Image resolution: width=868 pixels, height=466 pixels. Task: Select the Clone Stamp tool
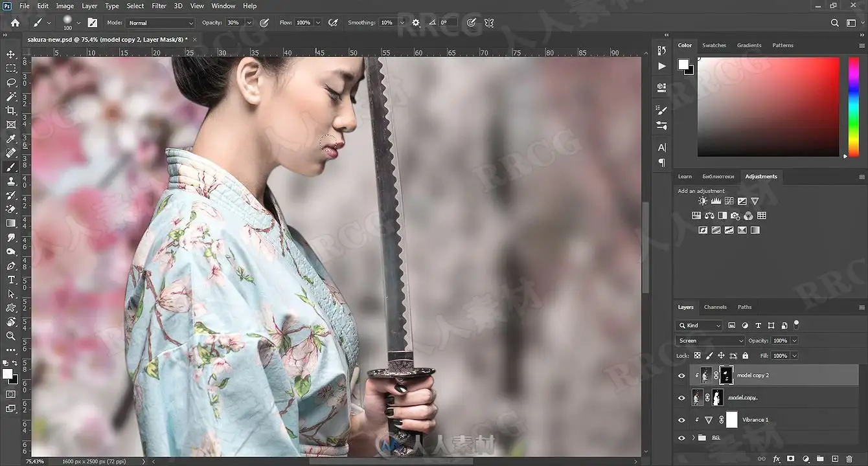pyautogui.click(x=11, y=181)
